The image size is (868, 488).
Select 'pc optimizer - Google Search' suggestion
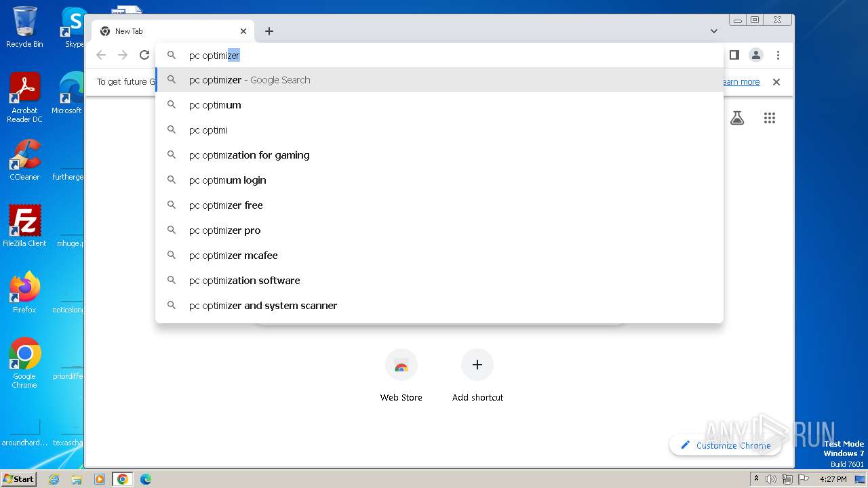pos(439,80)
